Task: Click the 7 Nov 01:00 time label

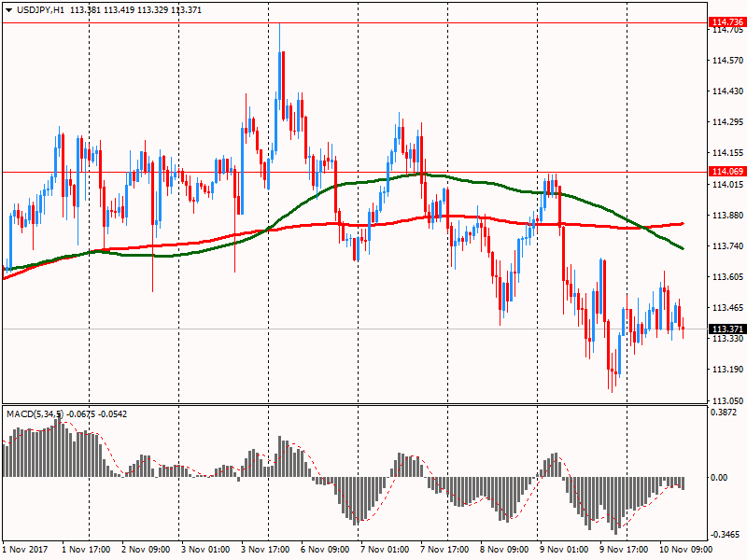Action: [385, 549]
